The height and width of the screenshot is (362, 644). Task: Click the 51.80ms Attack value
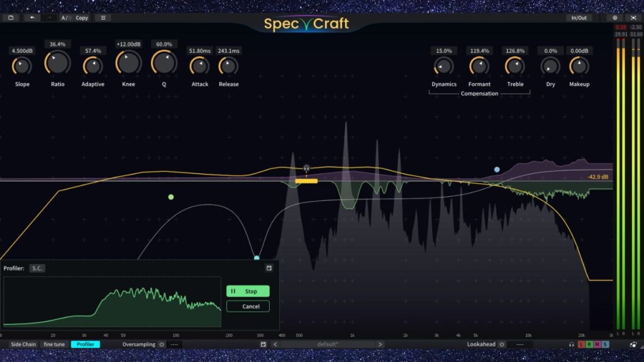click(x=199, y=51)
